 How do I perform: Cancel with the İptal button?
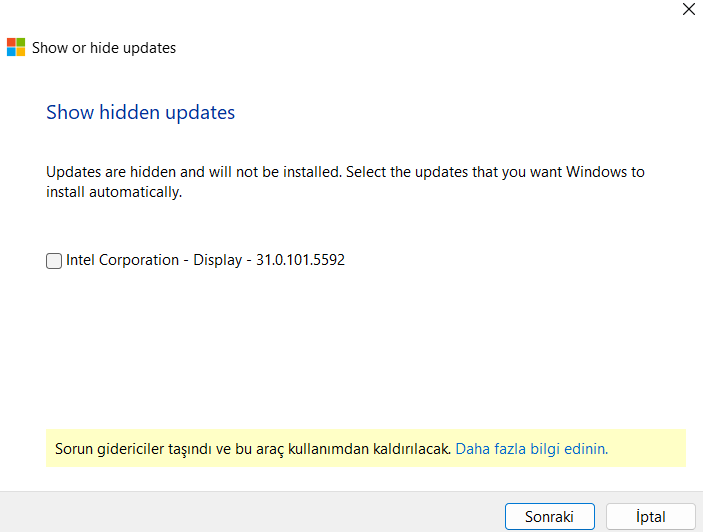(x=650, y=517)
